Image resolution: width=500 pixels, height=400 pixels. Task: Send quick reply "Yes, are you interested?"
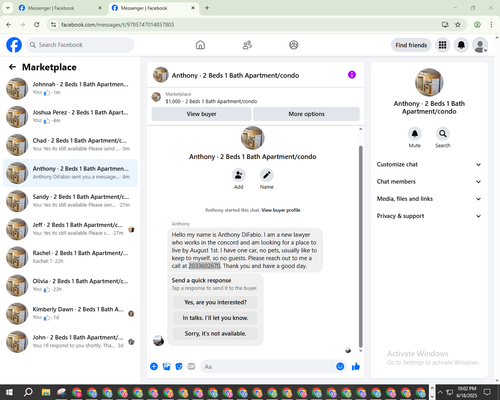[x=215, y=302]
